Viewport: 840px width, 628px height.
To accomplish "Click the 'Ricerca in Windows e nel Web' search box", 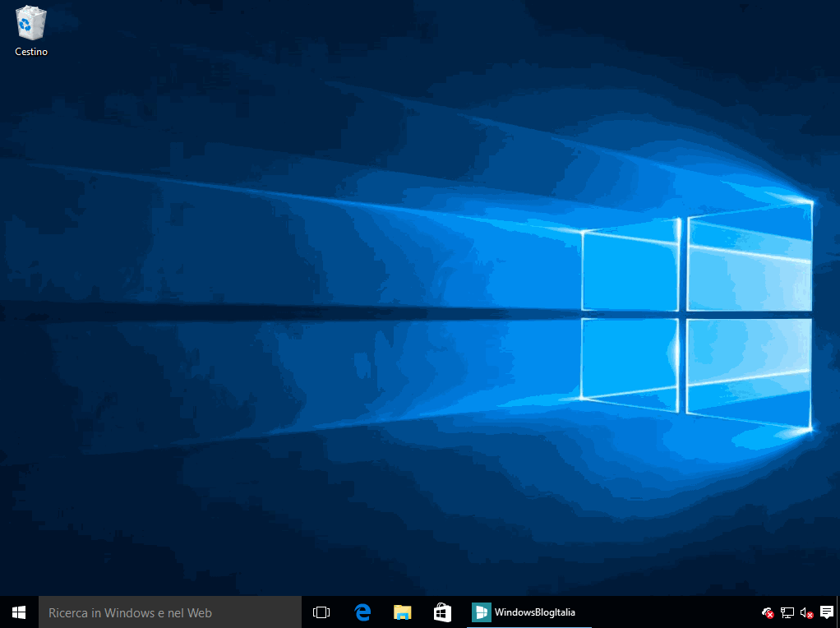I will (x=170, y=612).
